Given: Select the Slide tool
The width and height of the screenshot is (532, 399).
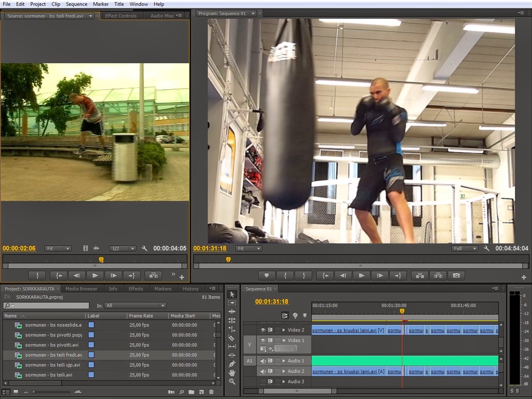Looking at the screenshot, I should point(232,355).
